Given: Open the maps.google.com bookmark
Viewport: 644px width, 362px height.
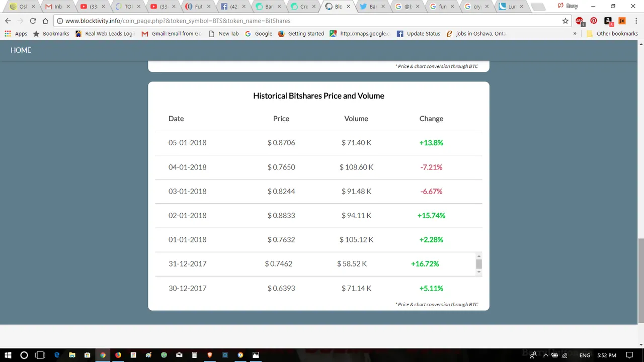Looking at the screenshot, I should (x=360, y=34).
